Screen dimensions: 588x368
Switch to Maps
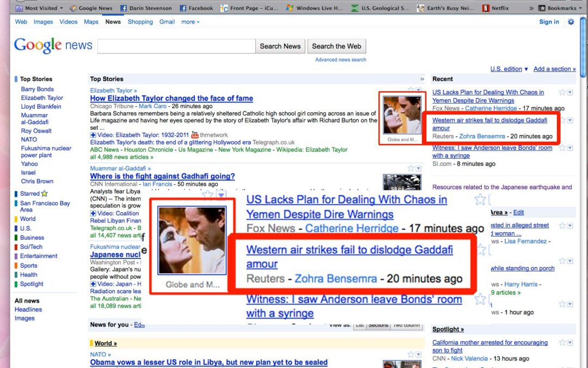pos(91,22)
